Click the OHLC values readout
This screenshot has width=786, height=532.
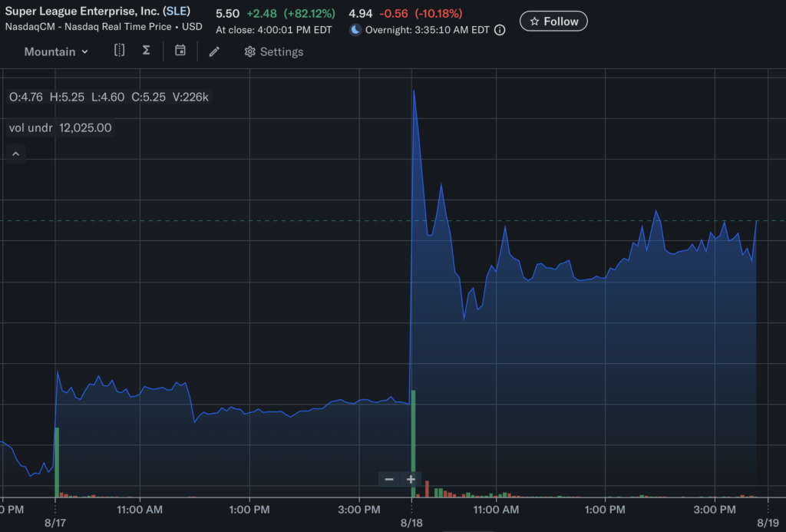(109, 97)
